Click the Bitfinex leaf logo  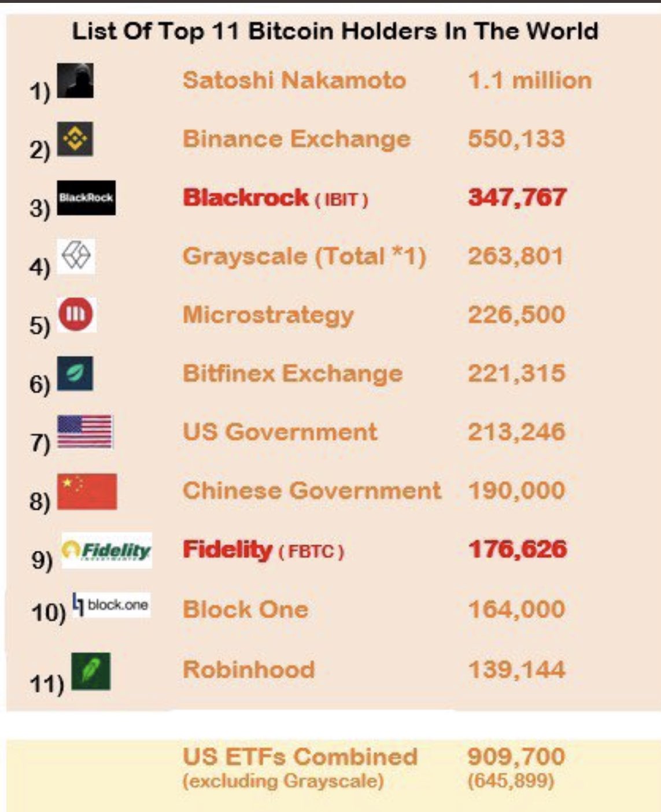tap(75, 373)
